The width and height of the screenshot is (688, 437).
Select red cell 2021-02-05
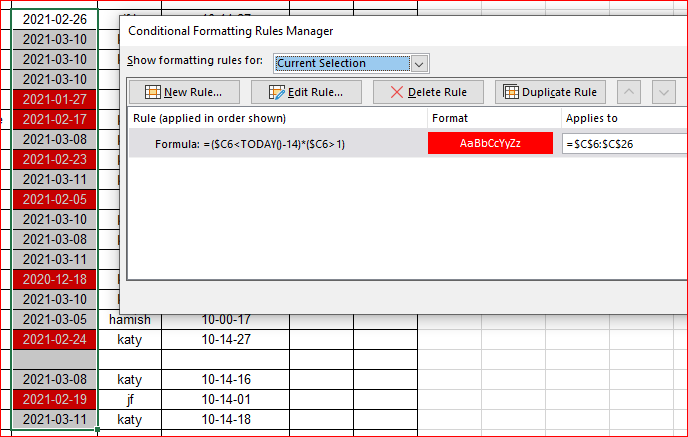[x=55, y=199]
